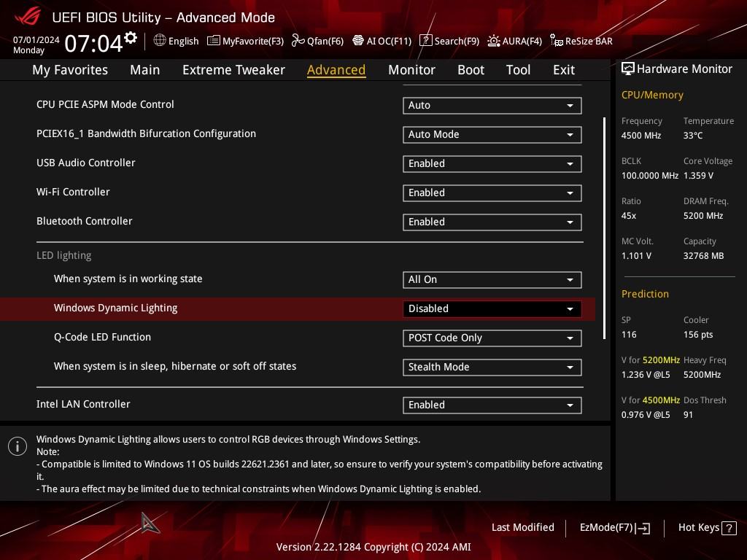
Task: Open Bluetooth Controller dropdown
Action: [x=492, y=222]
